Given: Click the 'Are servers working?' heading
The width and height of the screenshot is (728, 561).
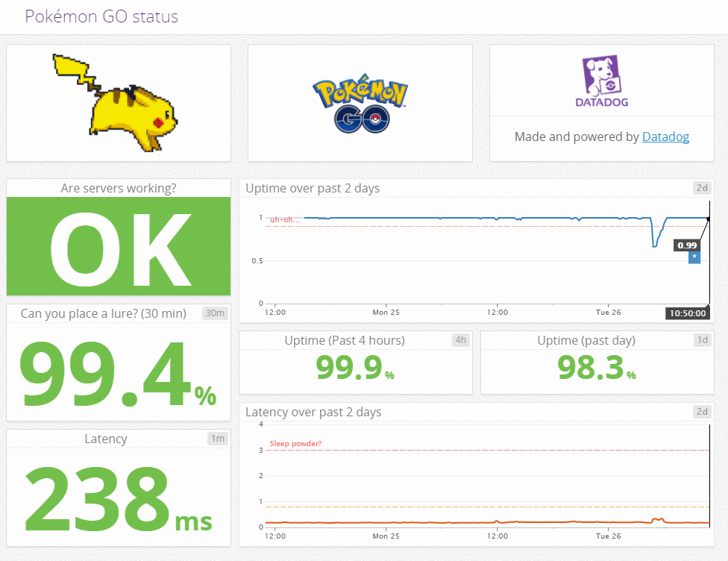Looking at the screenshot, I should 119,188.
